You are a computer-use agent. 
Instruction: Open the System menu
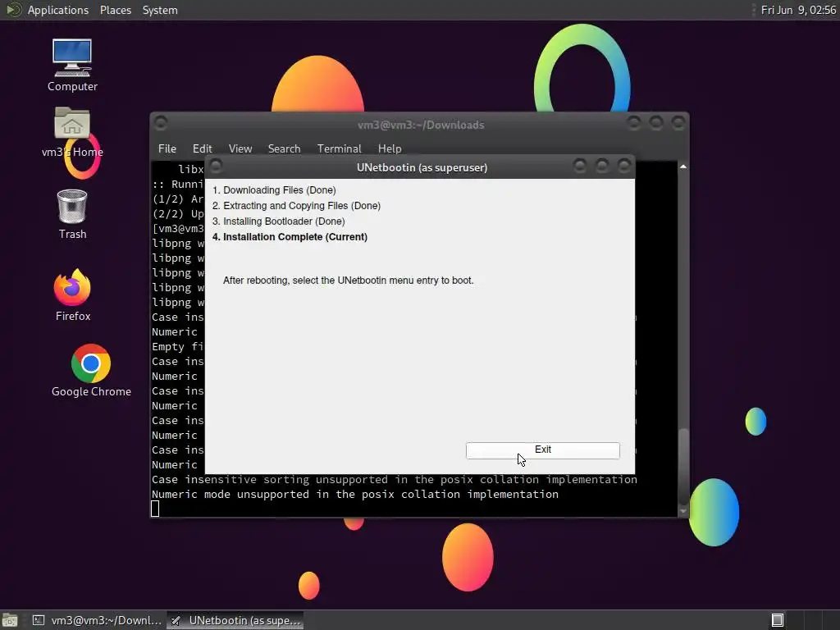click(160, 10)
